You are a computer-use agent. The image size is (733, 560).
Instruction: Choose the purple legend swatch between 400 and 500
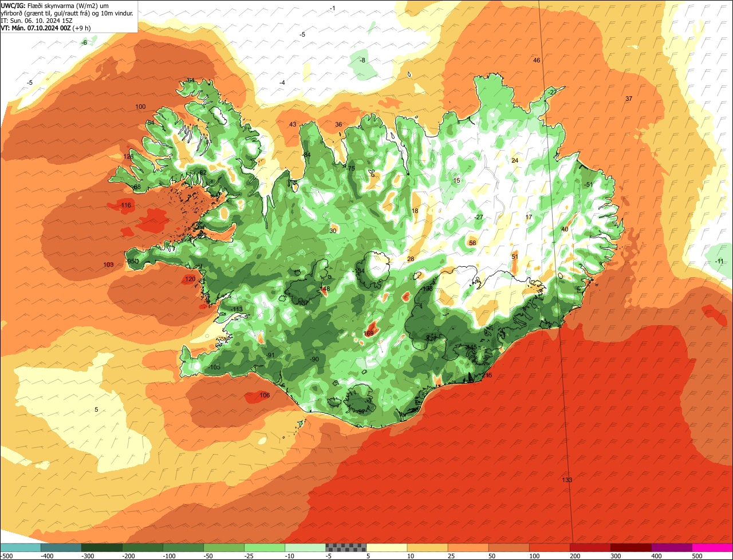[672, 547]
